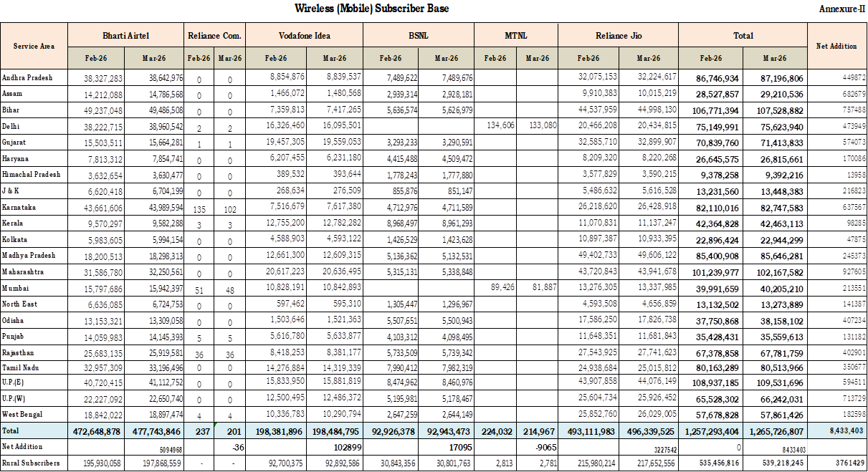
Task: Click the Wireless (Mobile) Subscriber Base title
Action: 373,9
